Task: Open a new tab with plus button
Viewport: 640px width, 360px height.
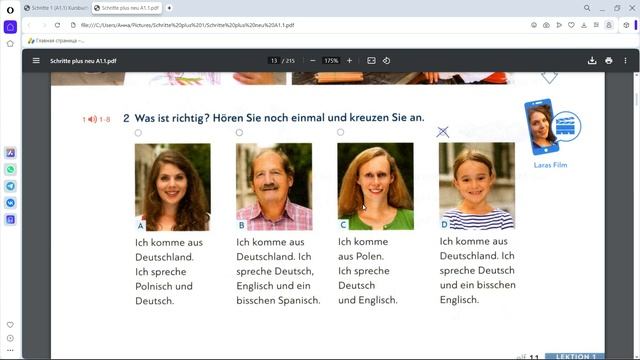Action: pyautogui.click(x=169, y=8)
